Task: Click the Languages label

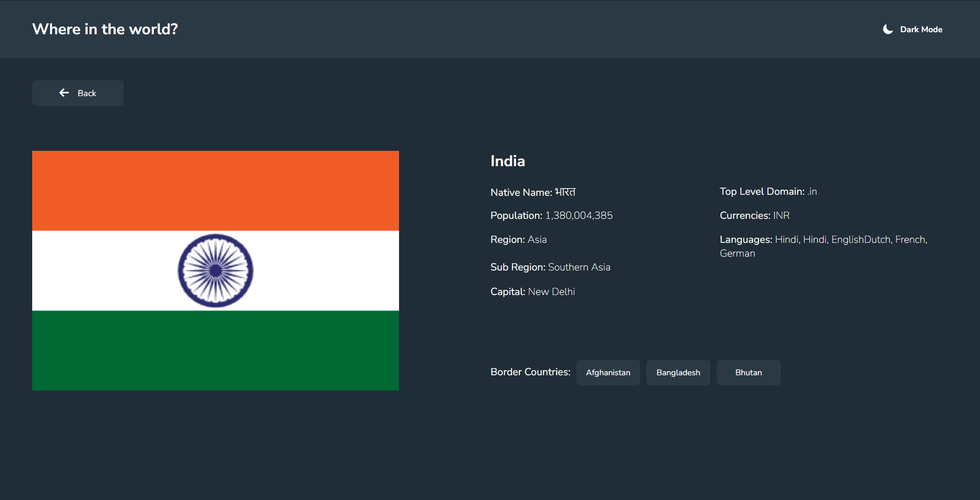Action: [746, 240]
